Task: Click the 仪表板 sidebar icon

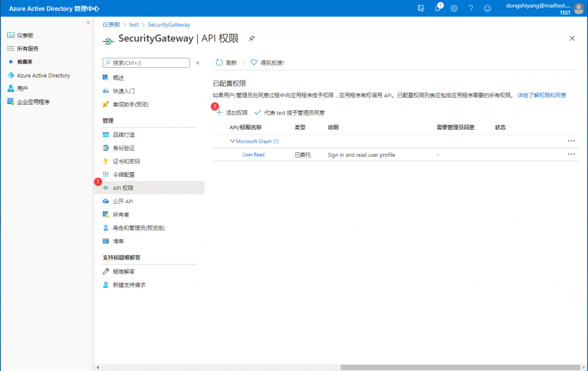Action: [x=10, y=35]
